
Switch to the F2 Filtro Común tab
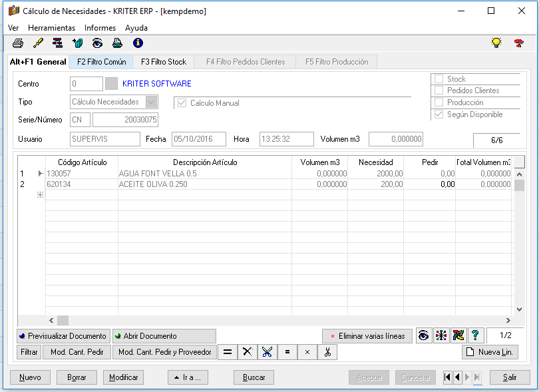coord(101,62)
